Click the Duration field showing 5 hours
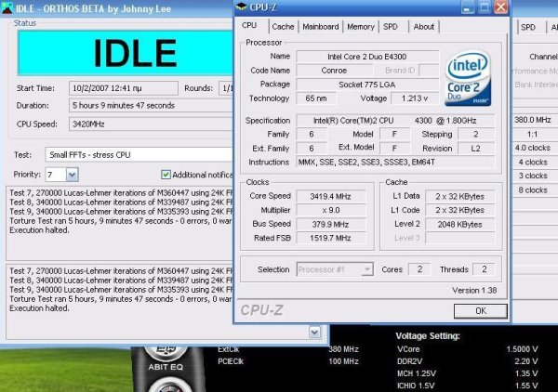 point(151,106)
